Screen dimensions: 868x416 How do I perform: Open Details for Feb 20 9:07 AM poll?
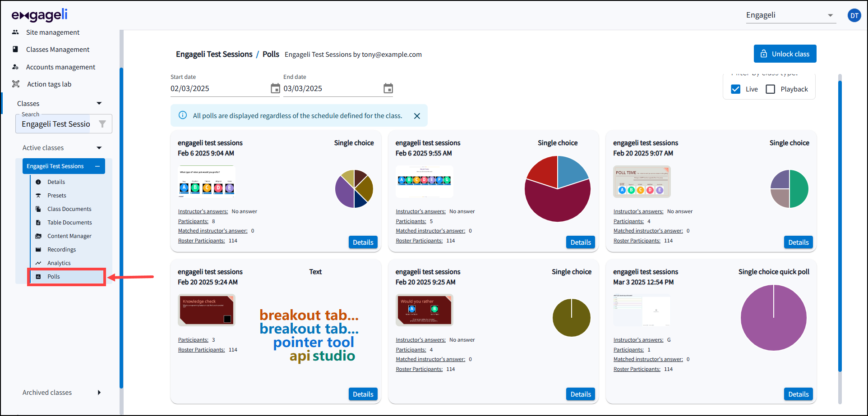[x=799, y=242]
